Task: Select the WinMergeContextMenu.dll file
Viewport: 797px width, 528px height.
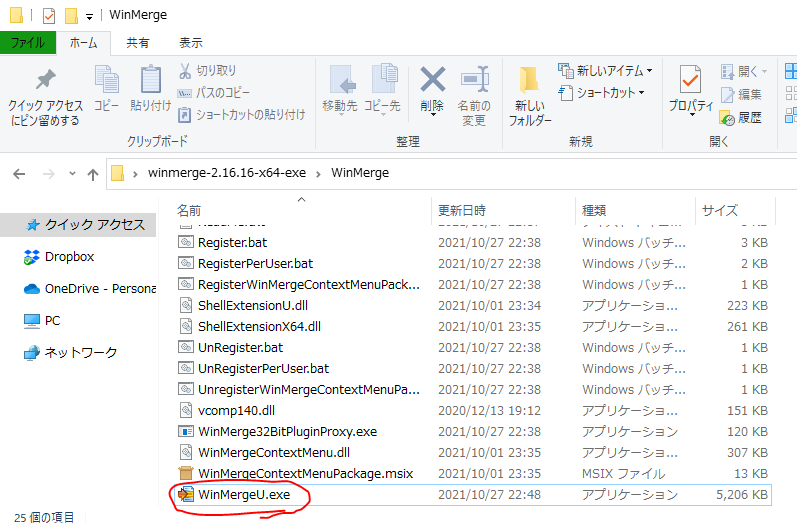Action: click(x=273, y=453)
